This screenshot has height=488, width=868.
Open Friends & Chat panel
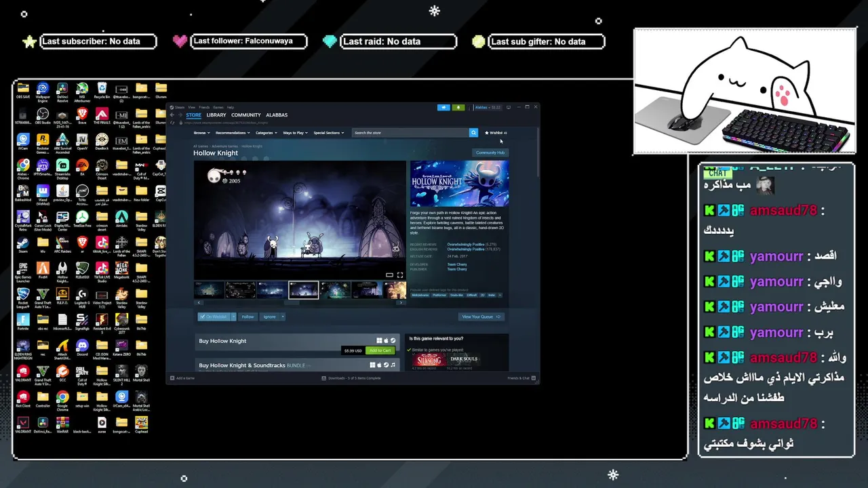coord(521,378)
